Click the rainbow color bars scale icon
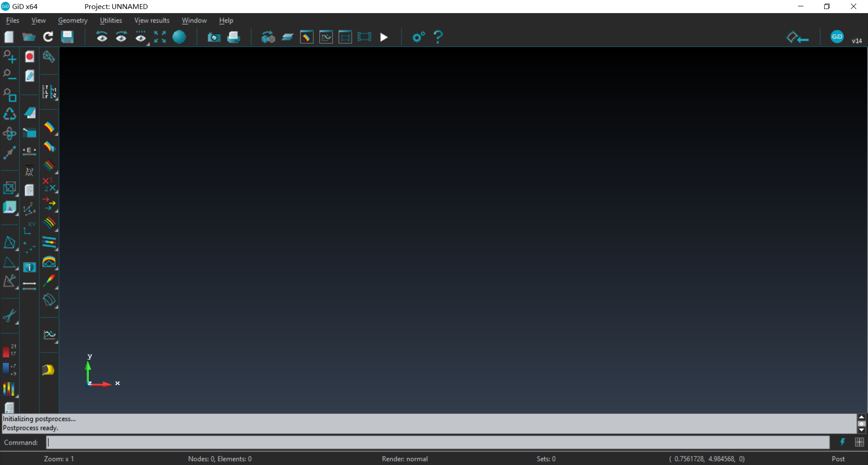 tap(9, 389)
